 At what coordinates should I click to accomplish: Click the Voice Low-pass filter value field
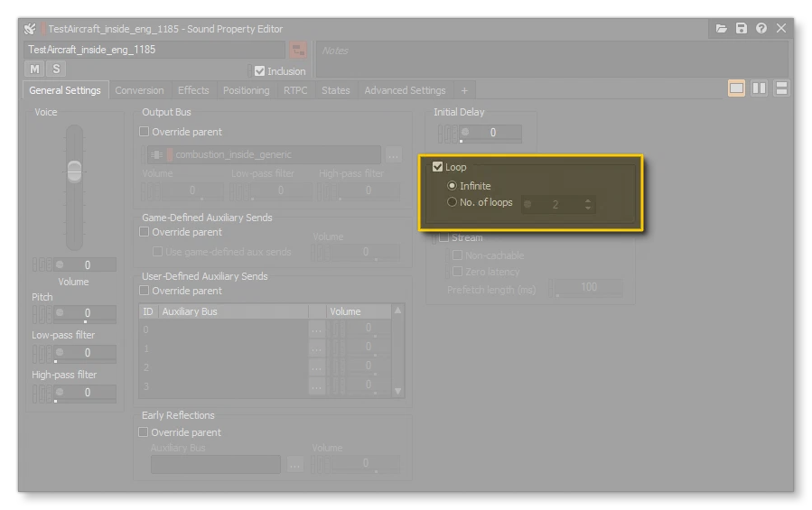tap(85, 353)
